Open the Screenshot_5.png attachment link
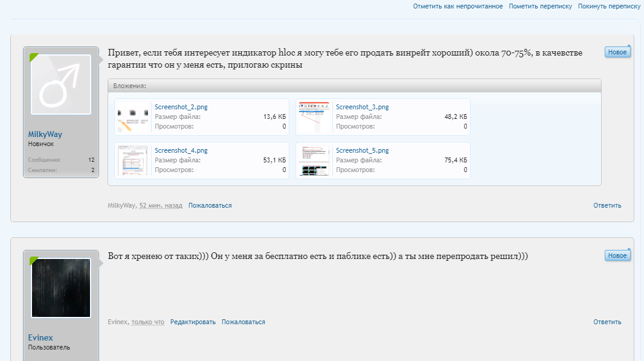This screenshot has width=644, height=361. pos(362,150)
